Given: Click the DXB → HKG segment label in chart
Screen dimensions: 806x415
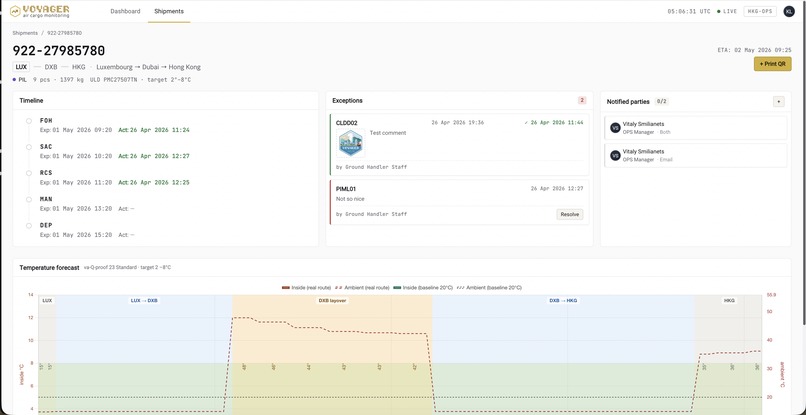Looking at the screenshot, I should 563,300.
